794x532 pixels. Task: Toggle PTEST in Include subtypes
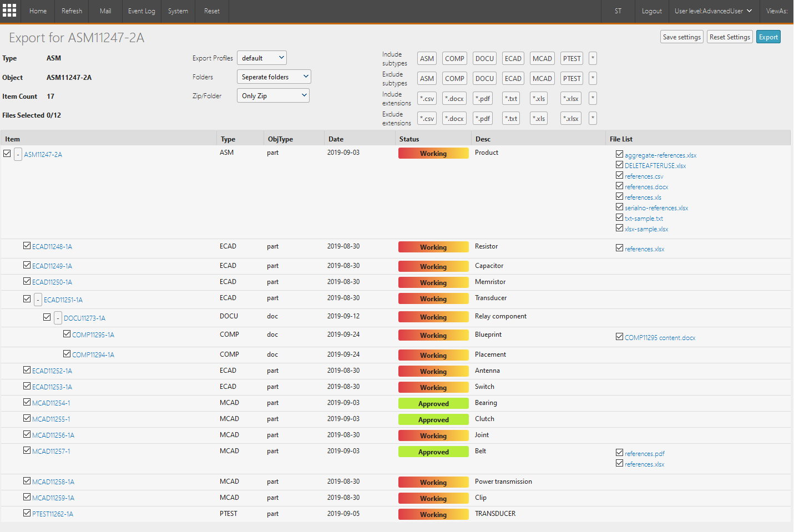point(572,58)
